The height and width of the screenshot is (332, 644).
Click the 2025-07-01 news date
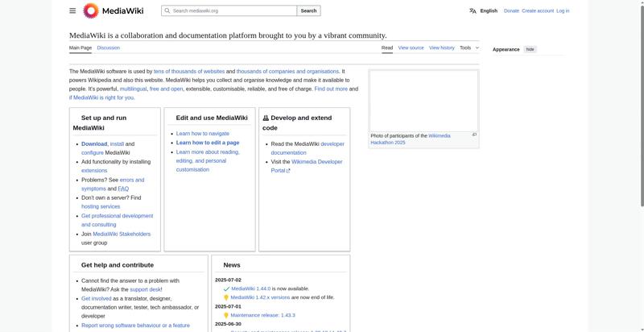pyautogui.click(x=228, y=306)
